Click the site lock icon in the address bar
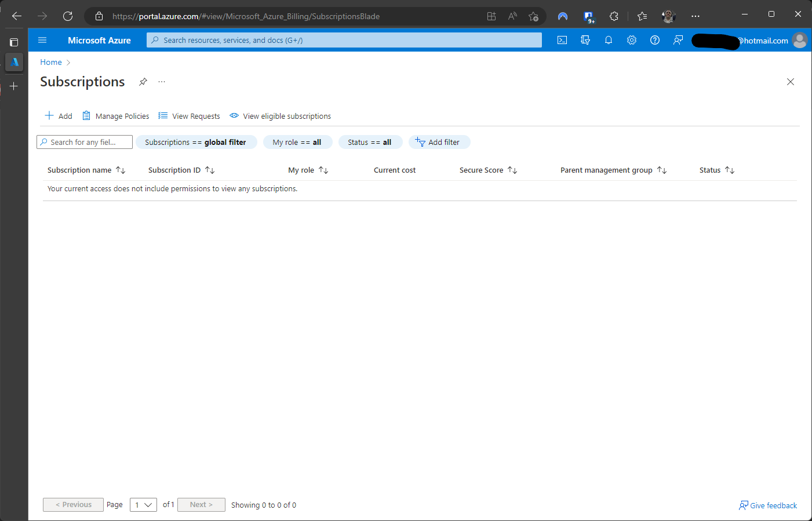812x521 pixels. click(99, 16)
